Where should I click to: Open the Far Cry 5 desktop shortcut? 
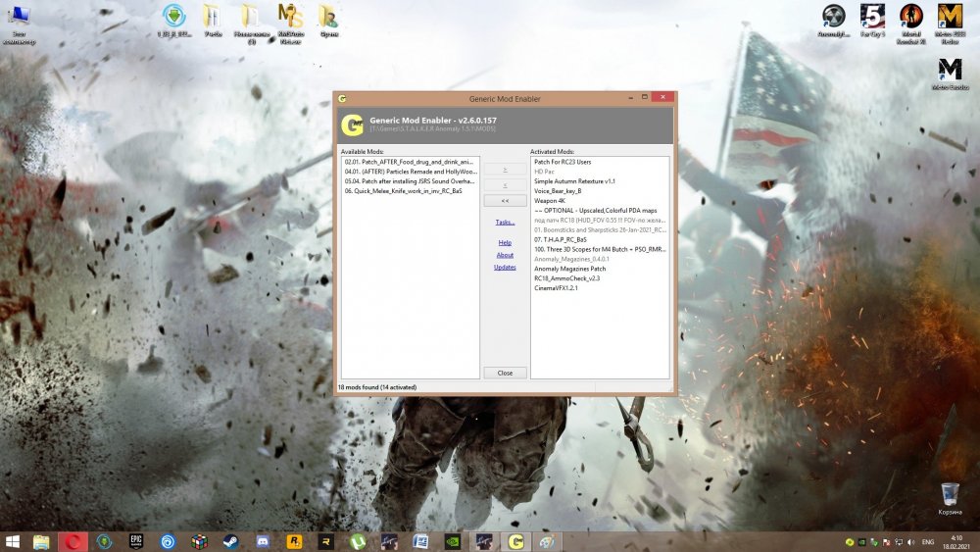pos(871,20)
